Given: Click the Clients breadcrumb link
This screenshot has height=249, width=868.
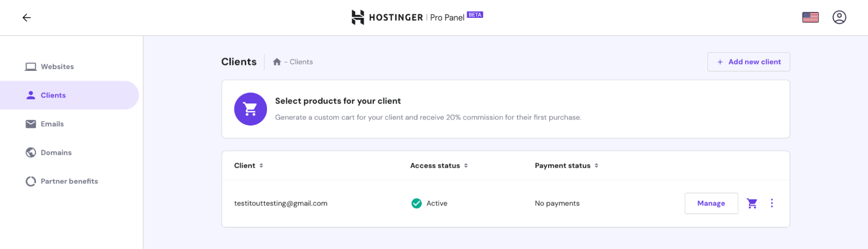Looking at the screenshot, I should pyautogui.click(x=301, y=62).
